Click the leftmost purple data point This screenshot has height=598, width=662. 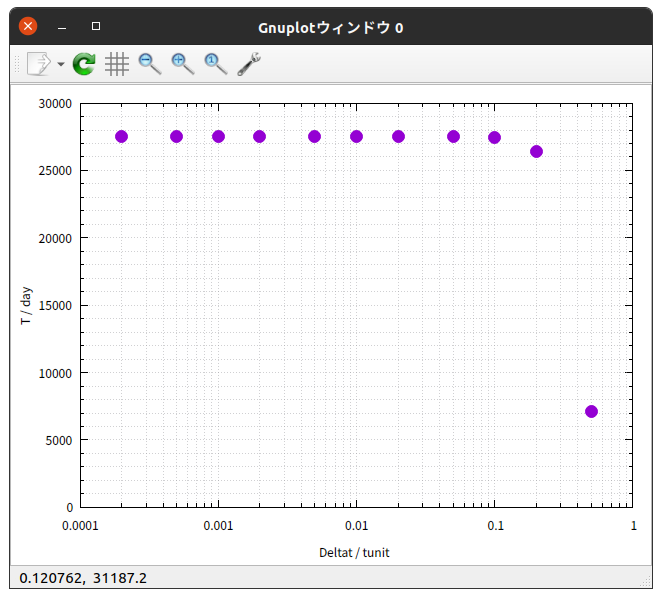122,136
